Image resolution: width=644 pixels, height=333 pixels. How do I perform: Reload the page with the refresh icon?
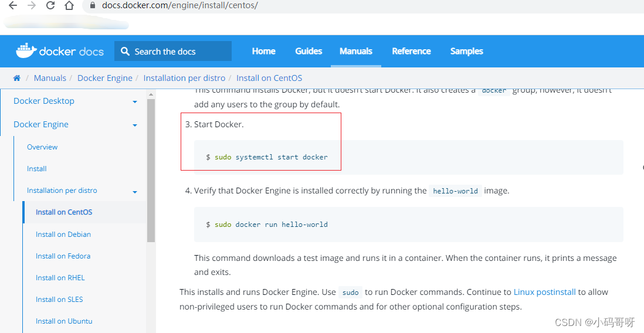[50, 5]
